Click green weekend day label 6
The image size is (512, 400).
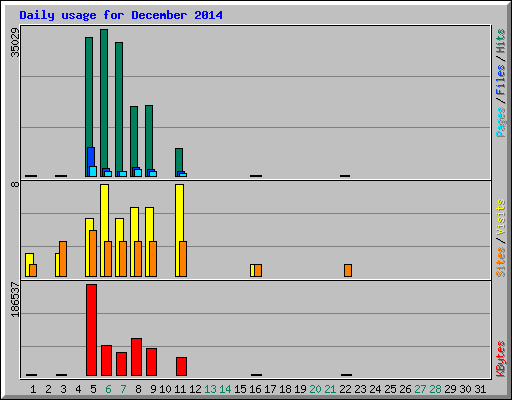[x=108, y=389]
